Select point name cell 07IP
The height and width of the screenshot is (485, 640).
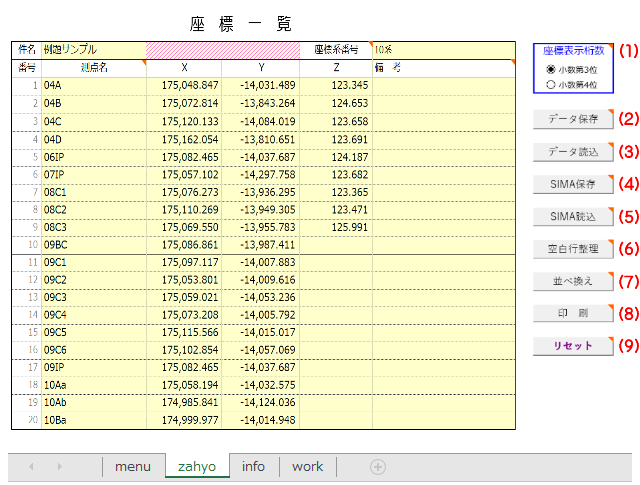pos(94,175)
